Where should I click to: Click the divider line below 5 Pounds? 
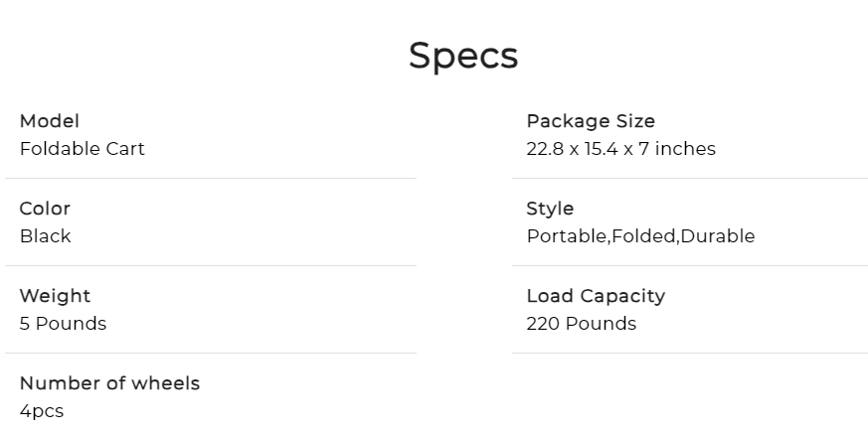(211, 354)
